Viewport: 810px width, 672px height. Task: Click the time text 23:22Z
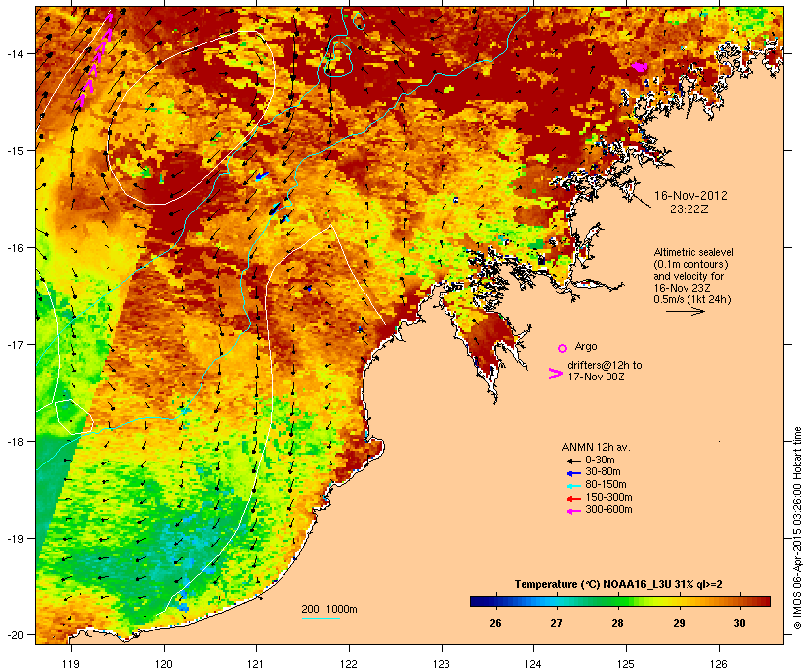tap(689, 210)
